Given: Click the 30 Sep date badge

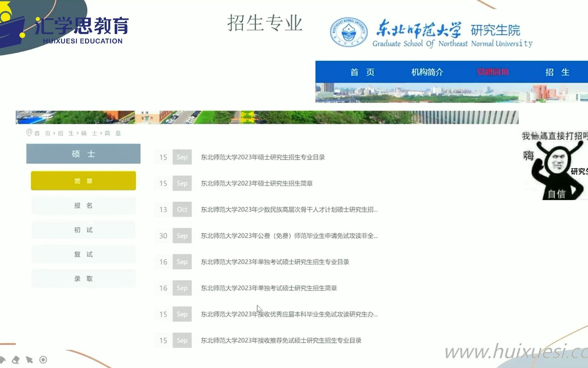Looking at the screenshot, I should click(173, 235).
